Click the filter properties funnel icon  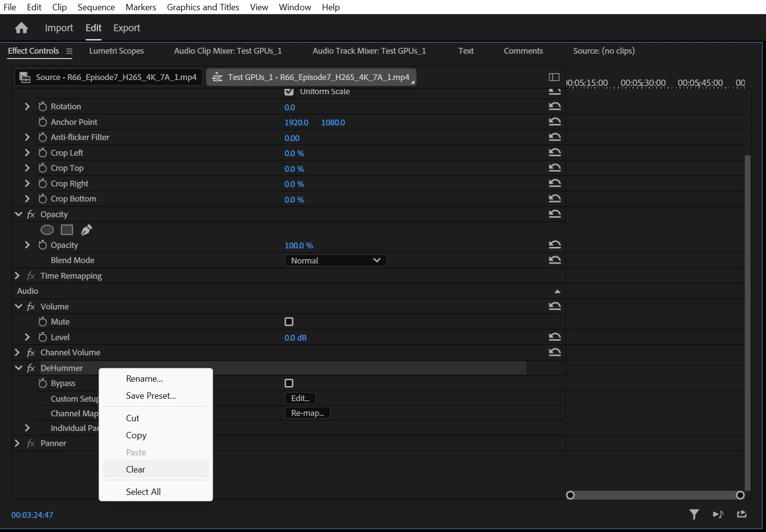click(x=694, y=514)
